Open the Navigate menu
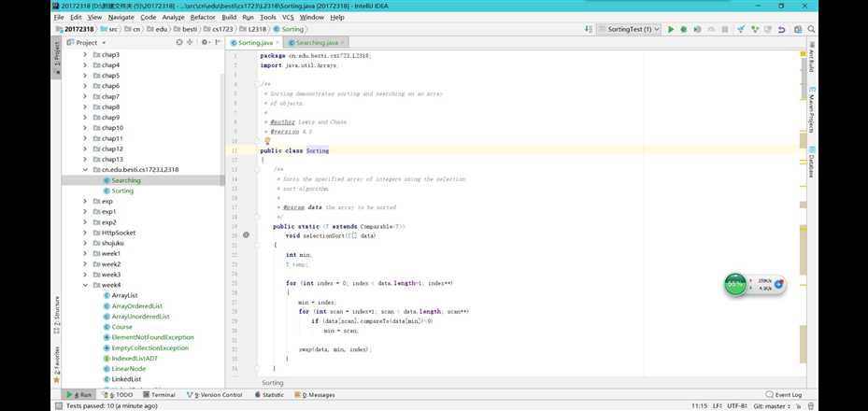 point(121,17)
